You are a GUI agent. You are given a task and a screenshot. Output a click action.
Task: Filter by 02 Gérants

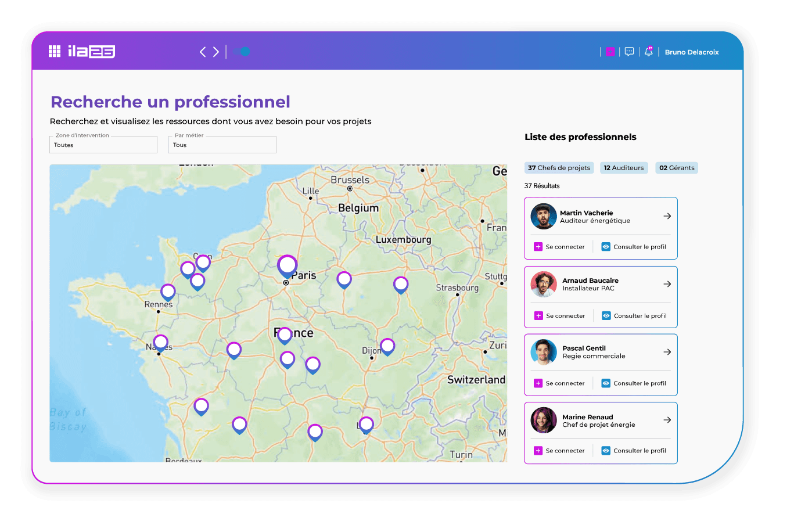(677, 168)
